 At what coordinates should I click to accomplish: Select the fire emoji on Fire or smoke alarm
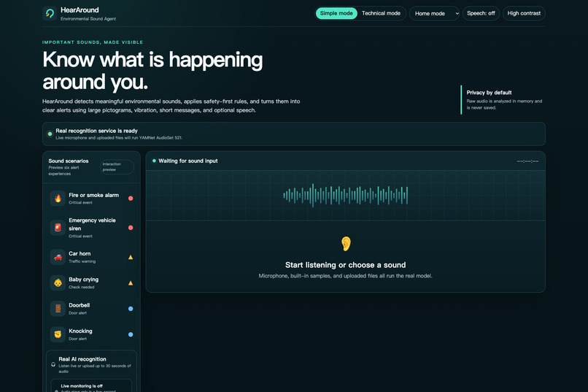pos(58,199)
